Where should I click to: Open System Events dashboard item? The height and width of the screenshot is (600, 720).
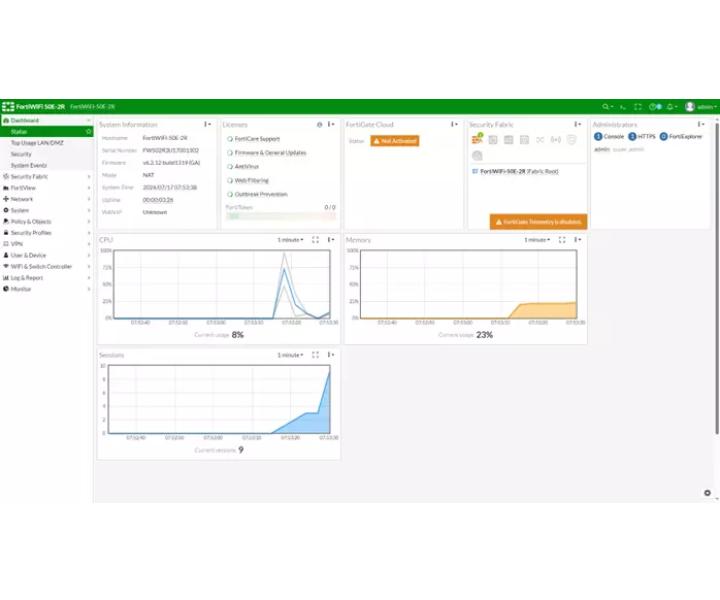tap(29, 165)
